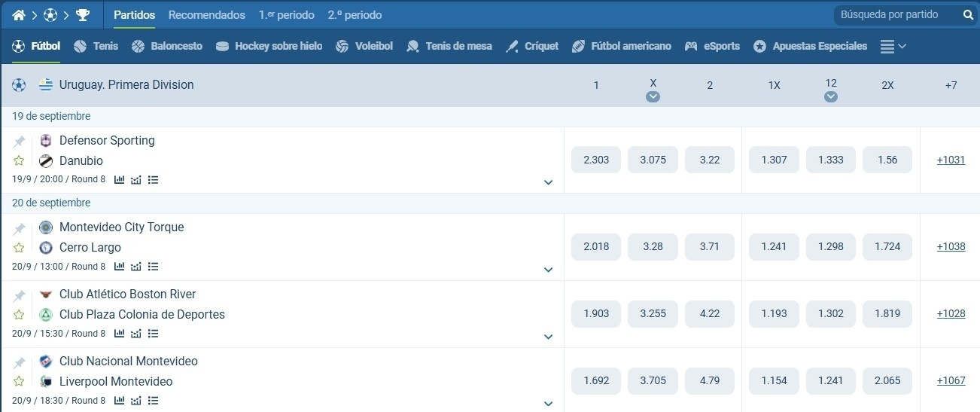Favorite the Montevideo City Torque match
This screenshot has width=980, height=412.
(19, 247)
